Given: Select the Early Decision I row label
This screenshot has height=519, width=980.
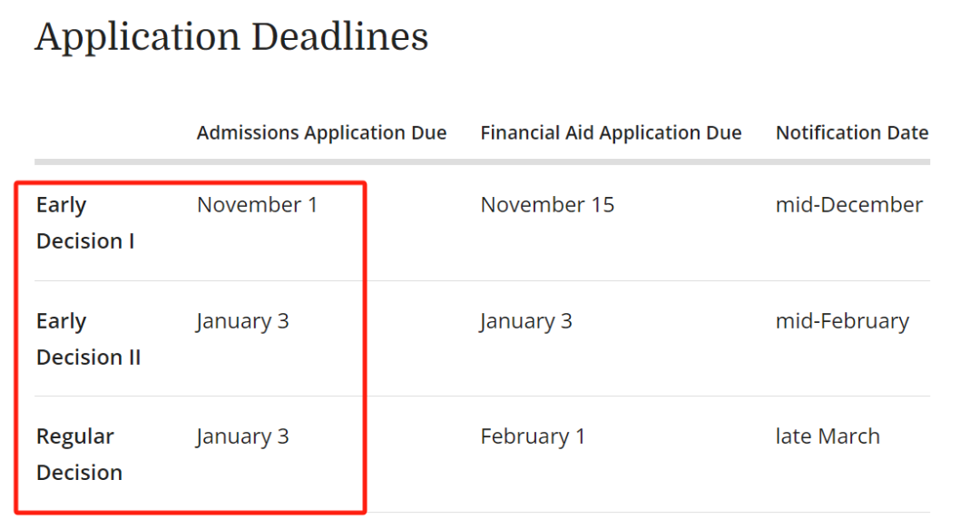Looking at the screenshot, I should tap(85, 222).
